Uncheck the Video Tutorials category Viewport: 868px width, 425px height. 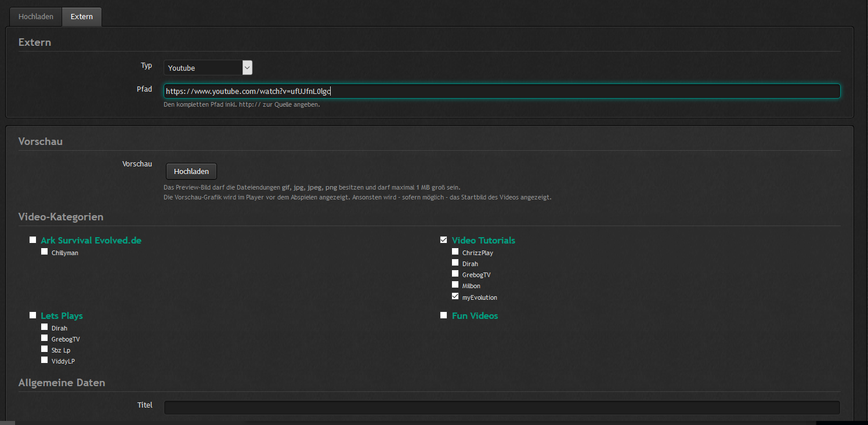[x=444, y=240]
